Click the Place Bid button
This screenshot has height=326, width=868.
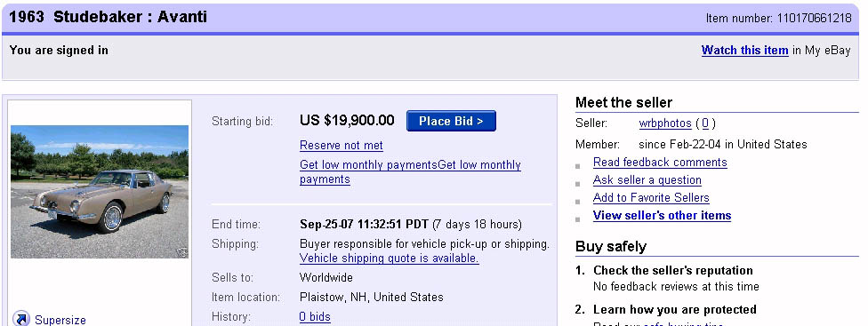[451, 121]
